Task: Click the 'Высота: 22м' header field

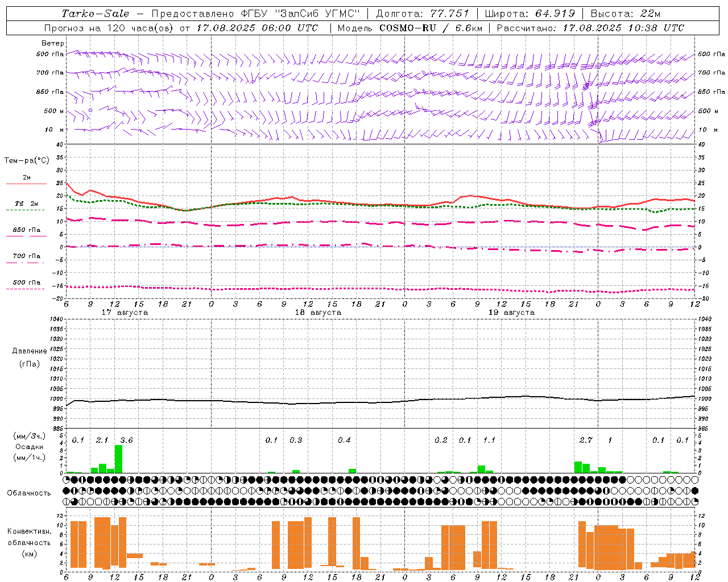Action: (x=626, y=14)
